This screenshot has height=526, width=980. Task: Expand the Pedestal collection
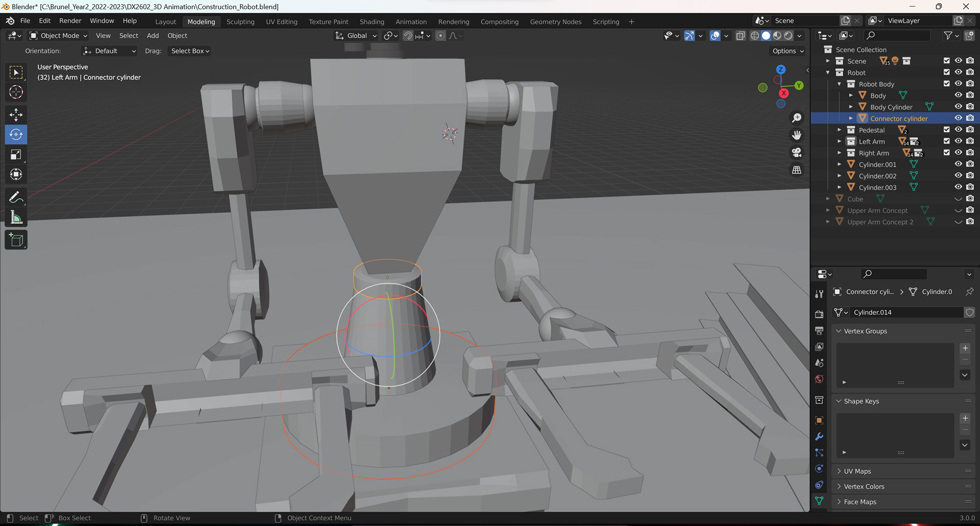pyautogui.click(x=839, y=130)
